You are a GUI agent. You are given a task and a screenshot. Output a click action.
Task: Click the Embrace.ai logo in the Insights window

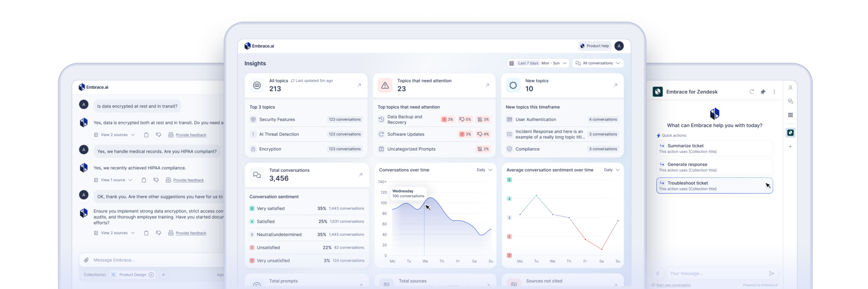pyautogui.click(x=259, y=46)
